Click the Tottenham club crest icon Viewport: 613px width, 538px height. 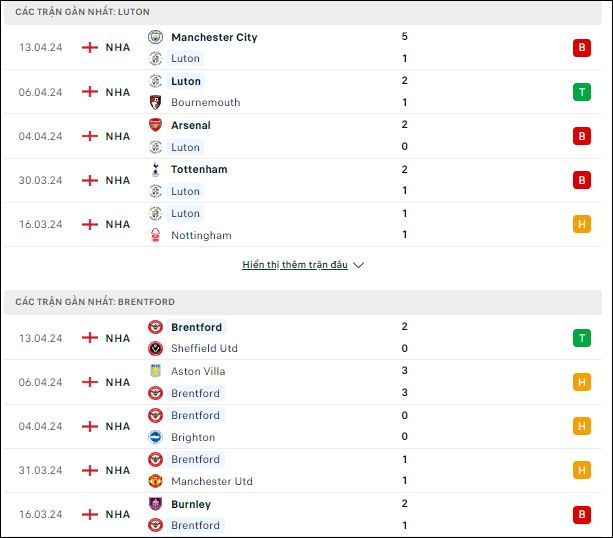(x=156, y=169)
